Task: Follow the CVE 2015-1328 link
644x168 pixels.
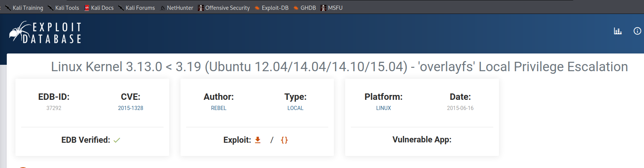Action: point(130,108)
